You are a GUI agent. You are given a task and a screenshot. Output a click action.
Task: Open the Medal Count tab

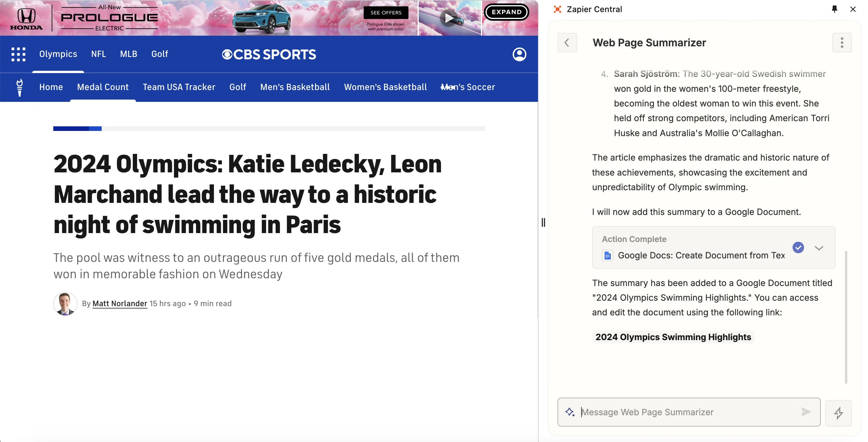(x=103, y=87)
